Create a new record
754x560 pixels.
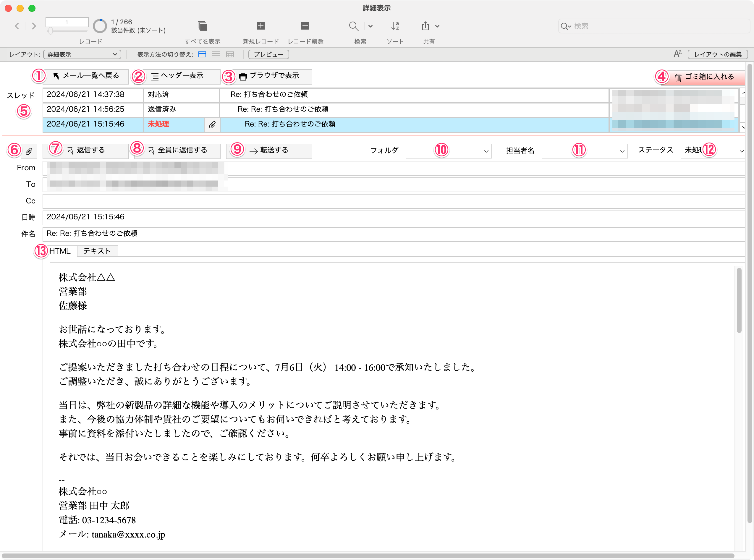coord(260,26)
